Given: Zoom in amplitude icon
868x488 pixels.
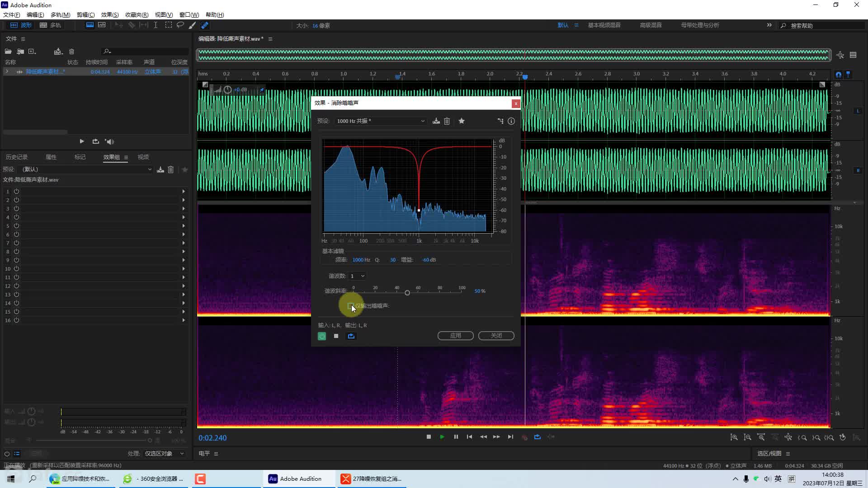Looking at the screenshot, I should [734, 437].
